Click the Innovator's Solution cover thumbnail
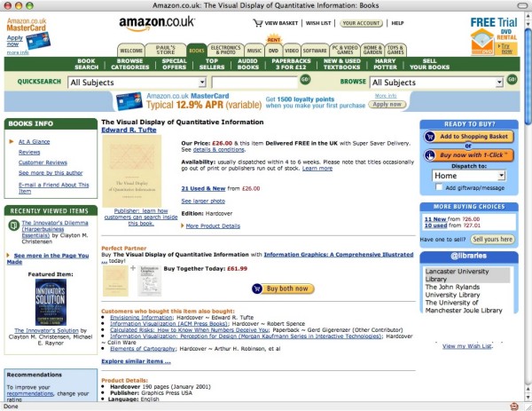Image resolution: width=532 pixels, height=411 pixels. [51, 302]
